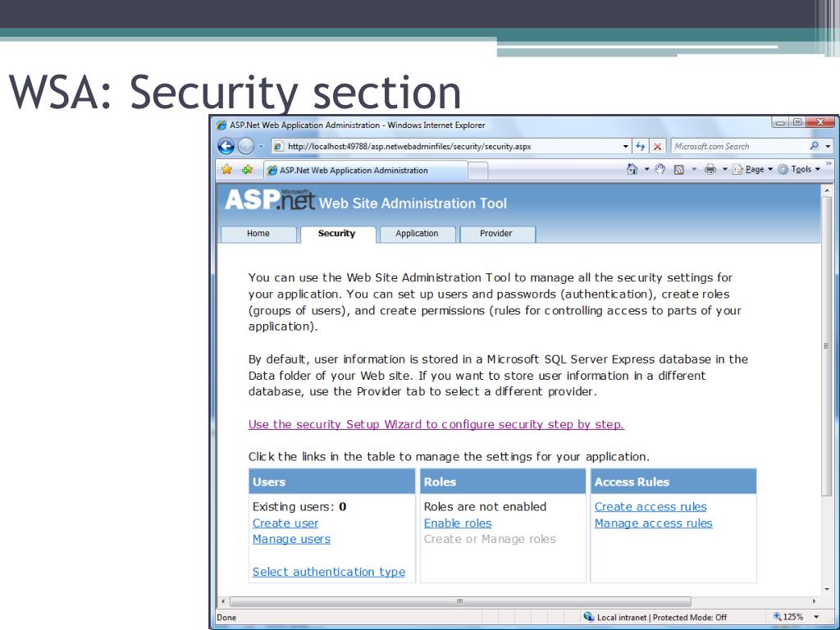Viewport: 840px width, 630px height.
Task: Open the Provider tab
Action: click(x=496, y=234)
